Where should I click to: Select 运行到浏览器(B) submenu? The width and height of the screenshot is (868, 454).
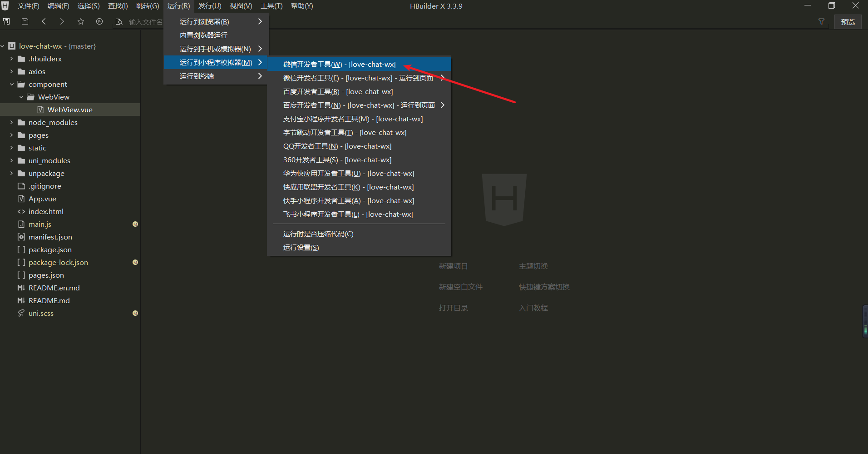216,21
